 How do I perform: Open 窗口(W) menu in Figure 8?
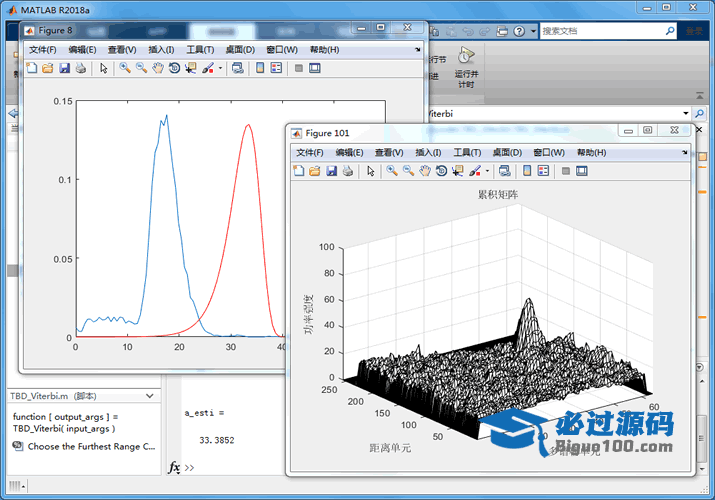(x=282, y=50)
